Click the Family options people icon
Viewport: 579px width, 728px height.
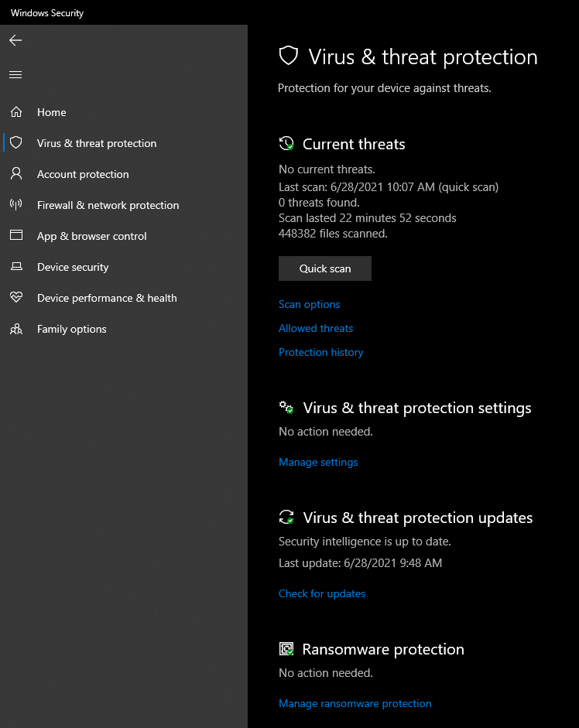tap(15, 329)
